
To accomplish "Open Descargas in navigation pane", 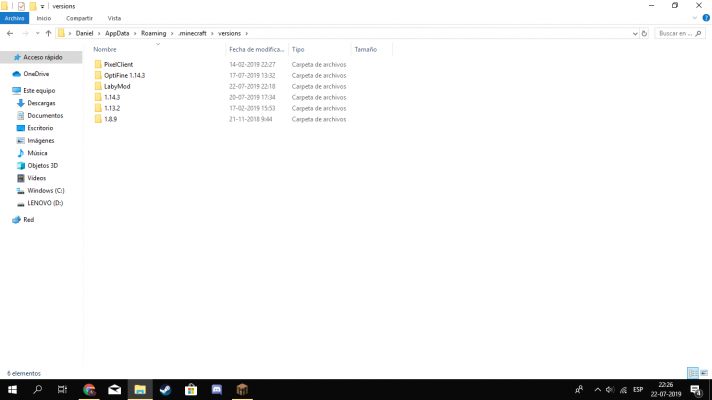I will (x=41, y=103).
